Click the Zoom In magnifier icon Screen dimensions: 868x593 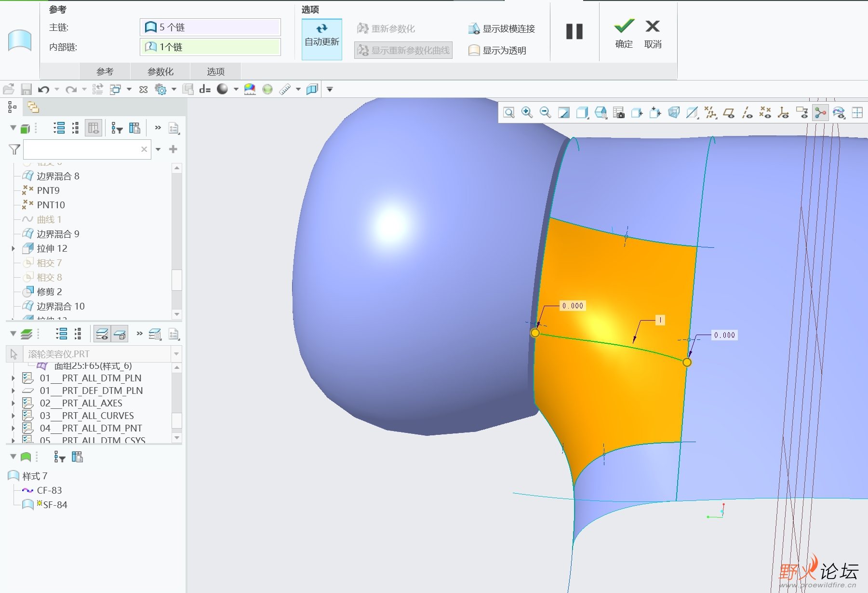[x=527, y=113]
